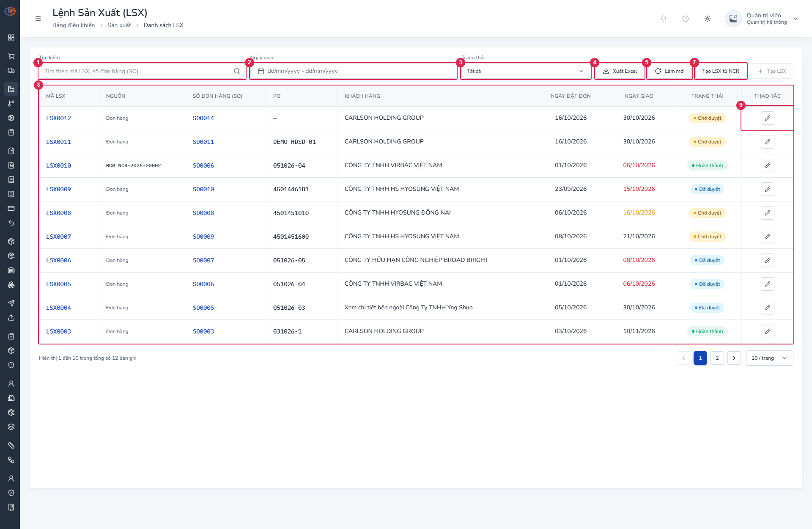Open sales order SO0008 link
The height and width of the screenshot is (529, 812).
pyautogui.click(x=203, y=213)
